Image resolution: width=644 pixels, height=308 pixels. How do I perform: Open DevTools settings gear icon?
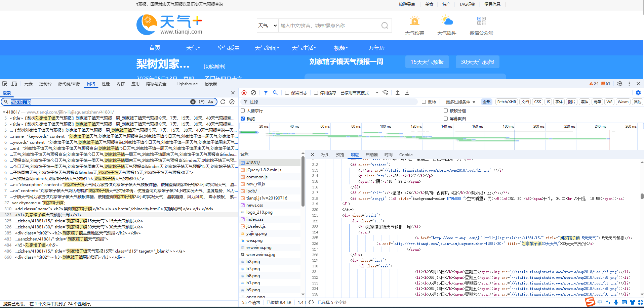click(620, 84)
